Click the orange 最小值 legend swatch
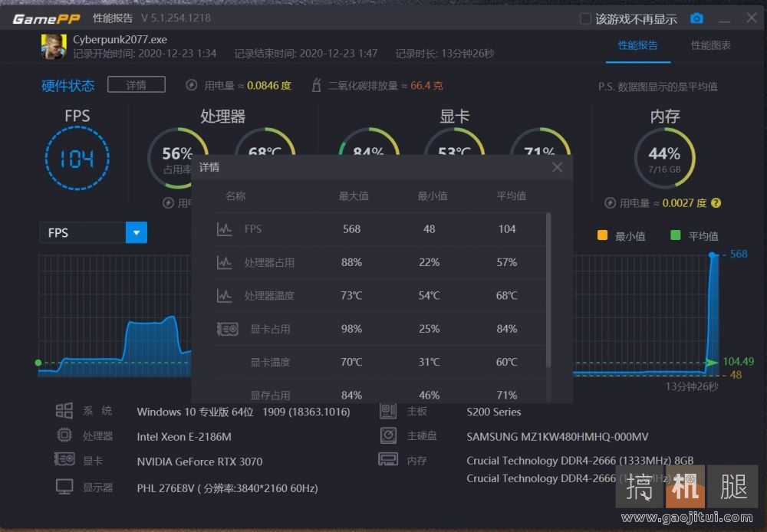Viewport: 767px width, 532px height. click(602, 235)
